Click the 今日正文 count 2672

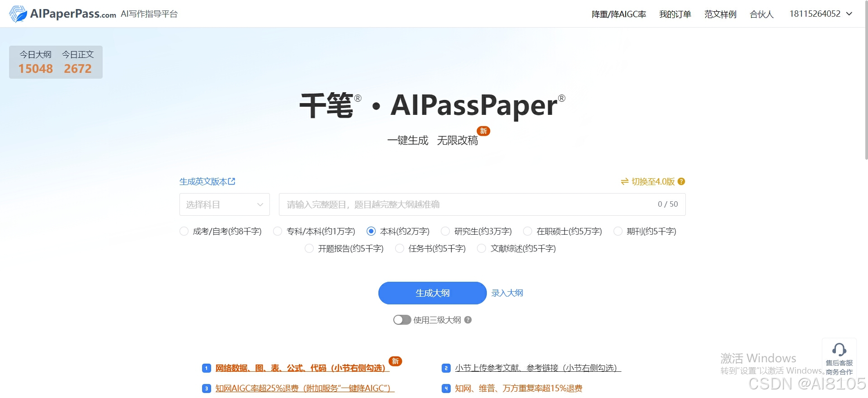(78, 69)
